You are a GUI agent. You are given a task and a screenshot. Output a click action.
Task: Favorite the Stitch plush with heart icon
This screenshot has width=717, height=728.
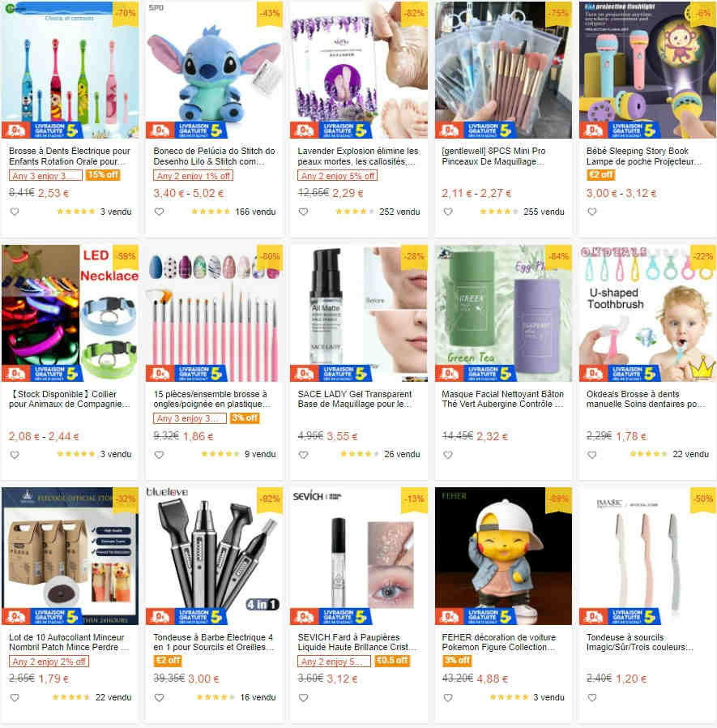(x=159, y=212)
